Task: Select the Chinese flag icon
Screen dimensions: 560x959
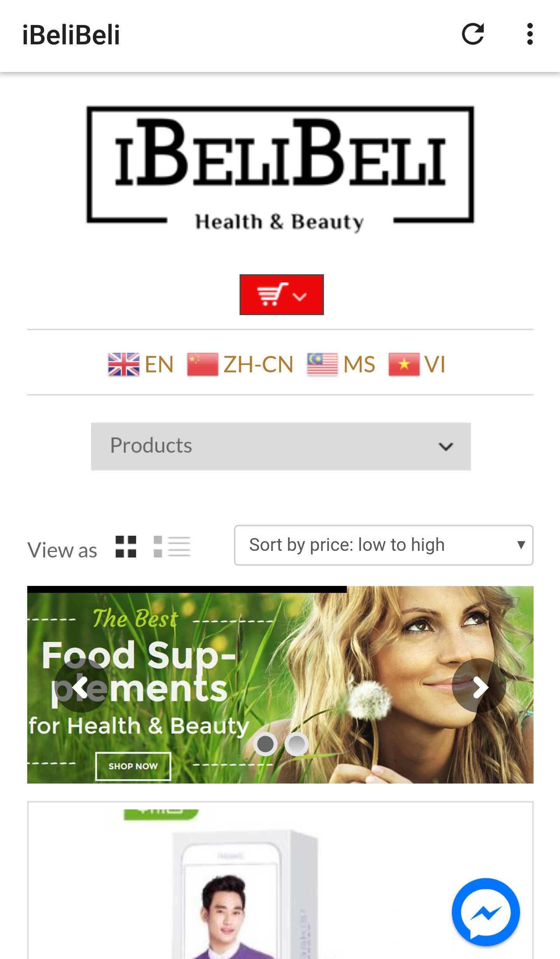Action: coord(203,365)
